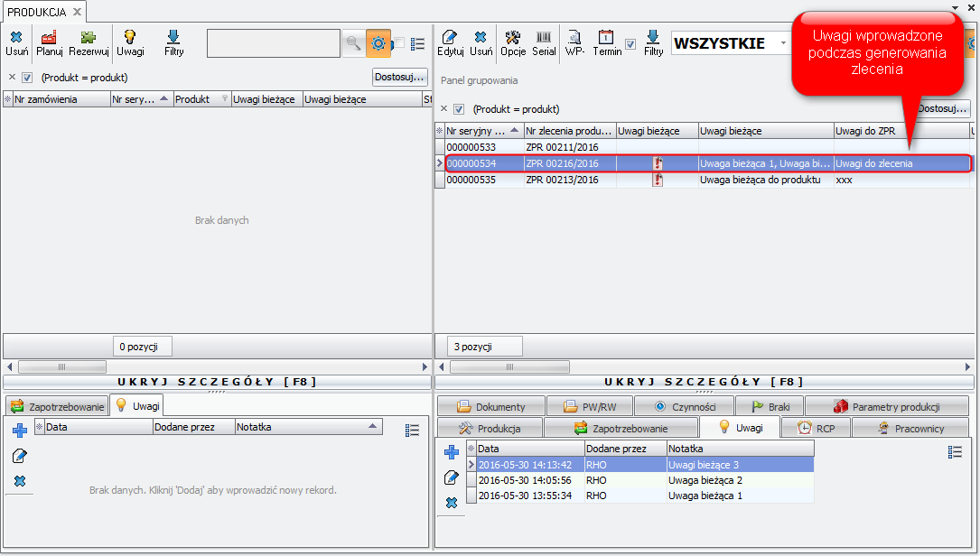Screen dimensions: 980x556
Task: Switch to the Dokumenty tab
Action: tap(490, 407)
